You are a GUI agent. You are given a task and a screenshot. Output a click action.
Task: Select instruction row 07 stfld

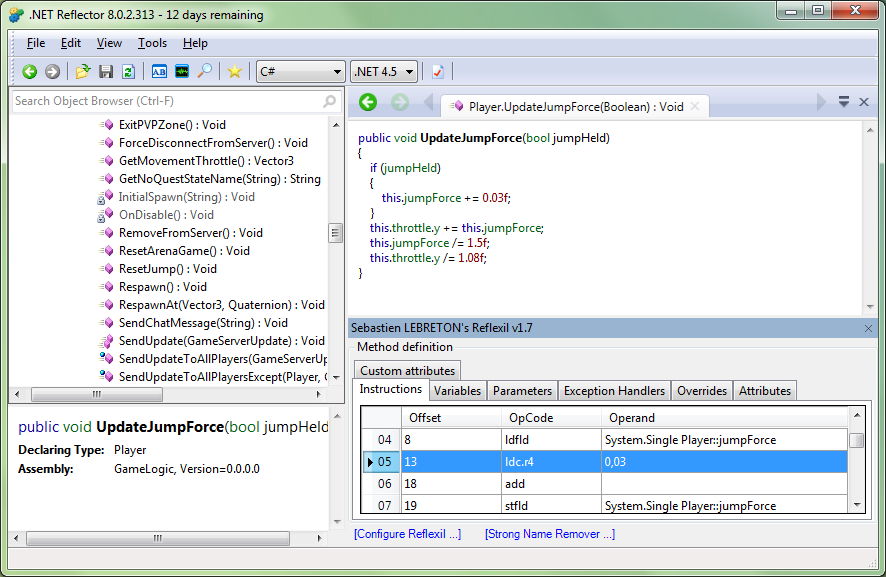click(x=604, y=505)
